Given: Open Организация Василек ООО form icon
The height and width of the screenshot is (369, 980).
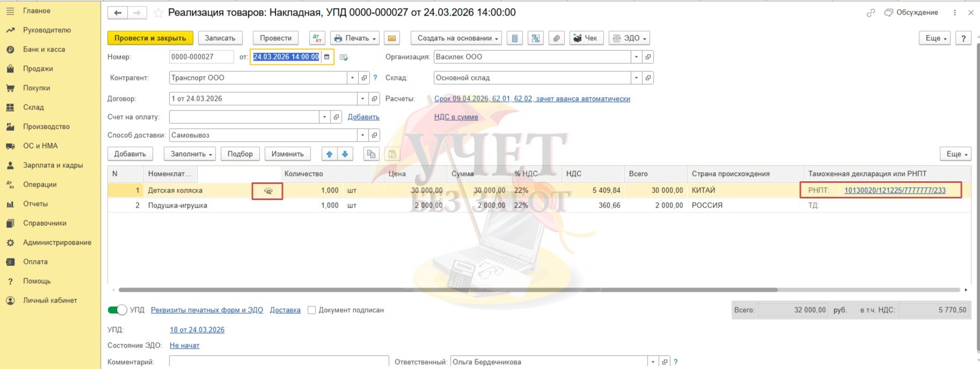Looking at the screenshot, I should point(648,57).
